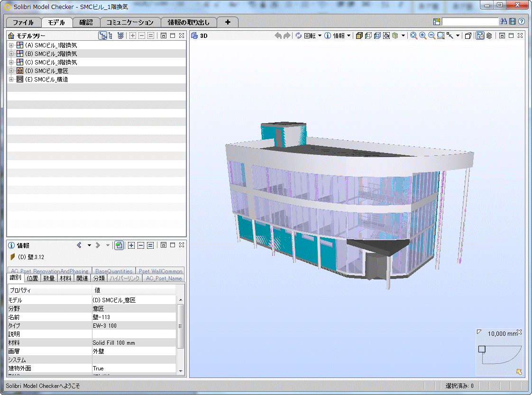Open the display options dropdown after green box
Image resolution: width=532 pixels, height=395 pixels.
click(x=403, y=36)
